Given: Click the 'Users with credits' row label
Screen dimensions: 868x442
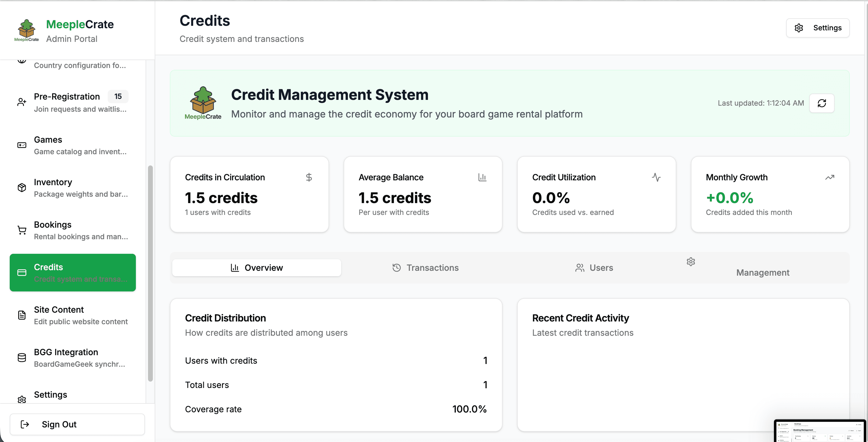Looking at the screenshot, I should [x=221, y=360].
